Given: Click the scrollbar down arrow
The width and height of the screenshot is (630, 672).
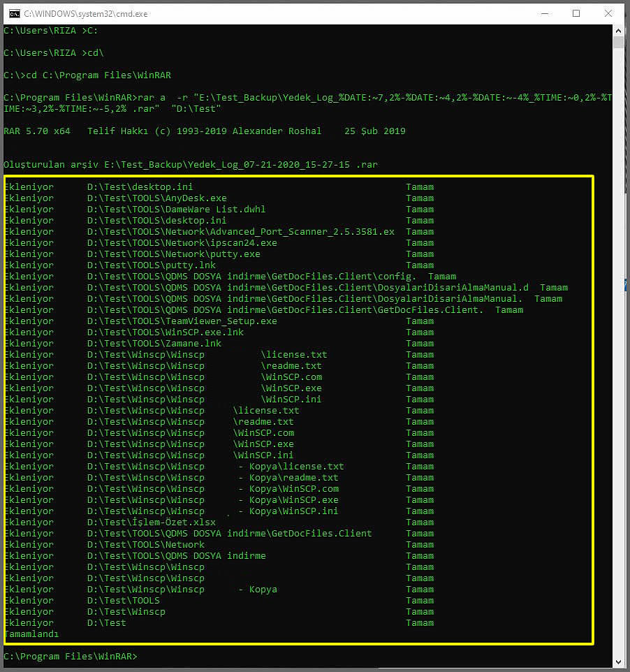Looking at the screenshot, I should tap(618, 662).
